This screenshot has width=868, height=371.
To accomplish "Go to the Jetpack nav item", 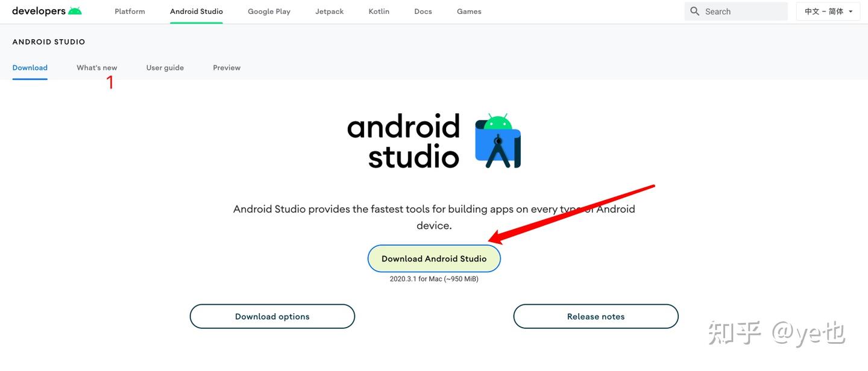I will (330, 11).
